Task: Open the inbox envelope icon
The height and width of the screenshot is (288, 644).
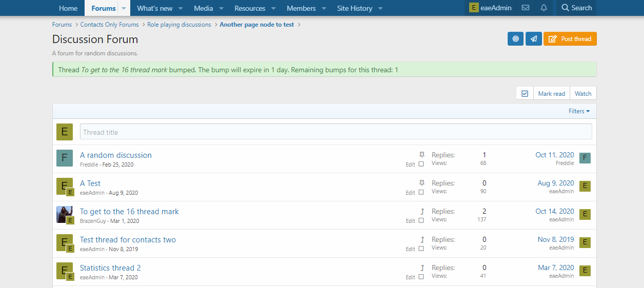Action: 525,8
